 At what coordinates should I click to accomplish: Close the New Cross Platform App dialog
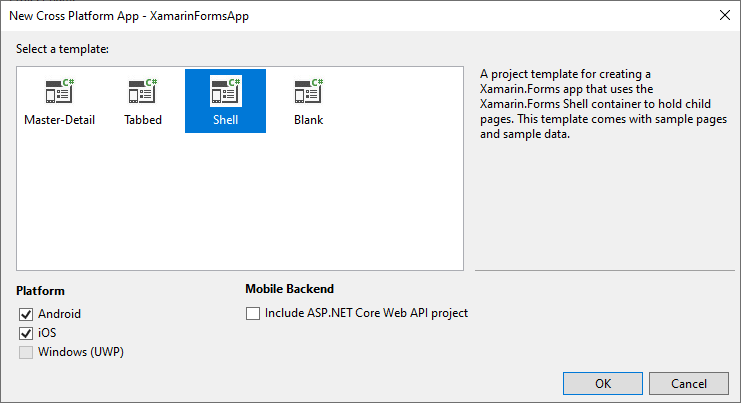(723, 15)
